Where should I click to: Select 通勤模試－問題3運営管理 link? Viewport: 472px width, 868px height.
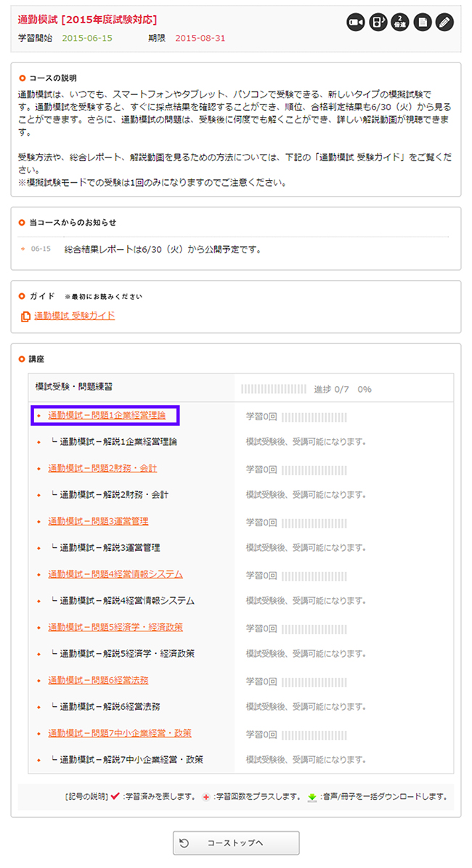98,521
